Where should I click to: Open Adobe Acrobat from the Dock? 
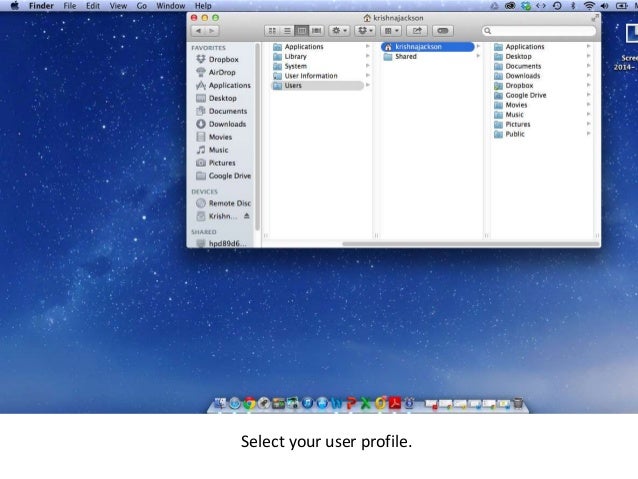(x=395, y=403)
